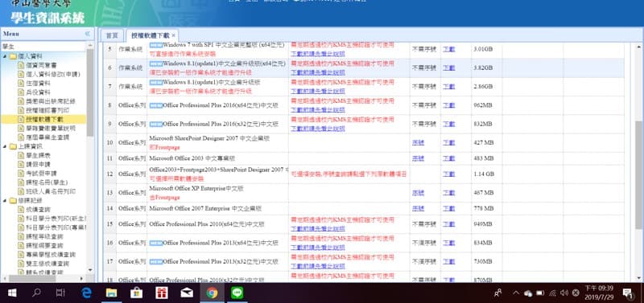View serial number for Microsoft Office 2003
This screenshot has width=644, height=303.
(418, 158)
